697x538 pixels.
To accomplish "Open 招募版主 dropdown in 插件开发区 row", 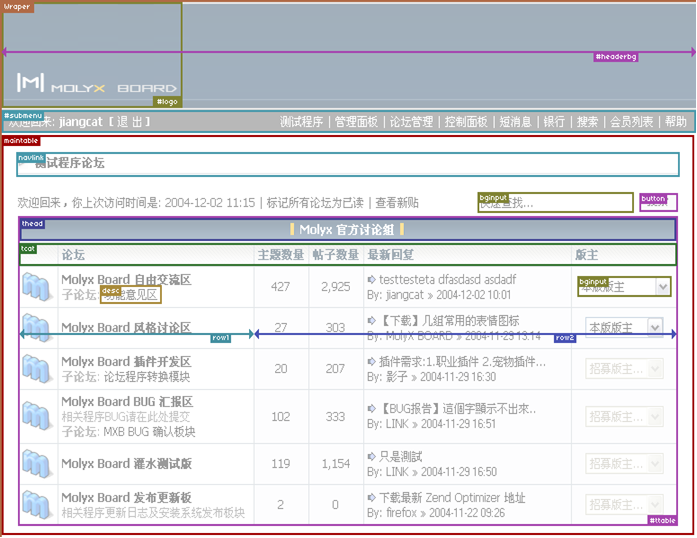I will [x=624, y=369].
